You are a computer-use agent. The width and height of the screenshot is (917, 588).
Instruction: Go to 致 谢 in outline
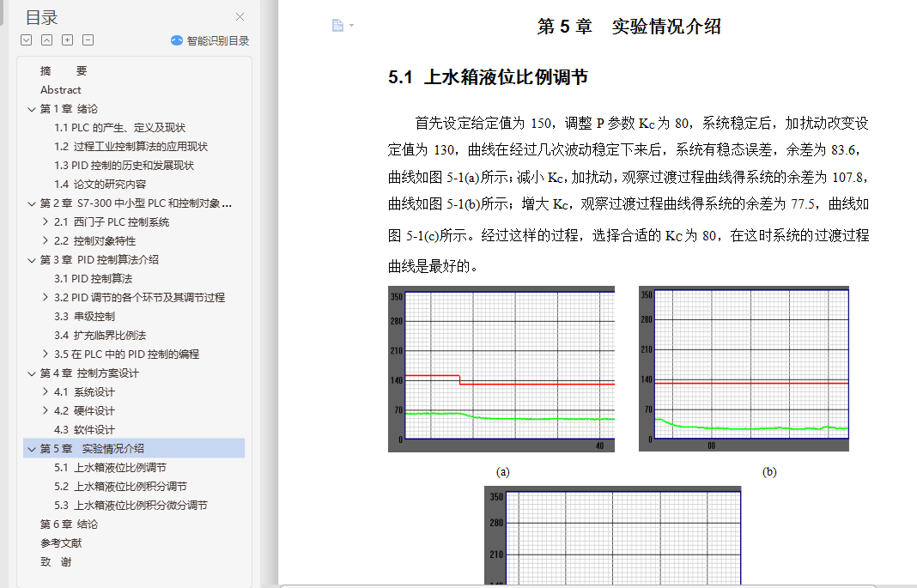pyautogui.click(x=56, y=561)
